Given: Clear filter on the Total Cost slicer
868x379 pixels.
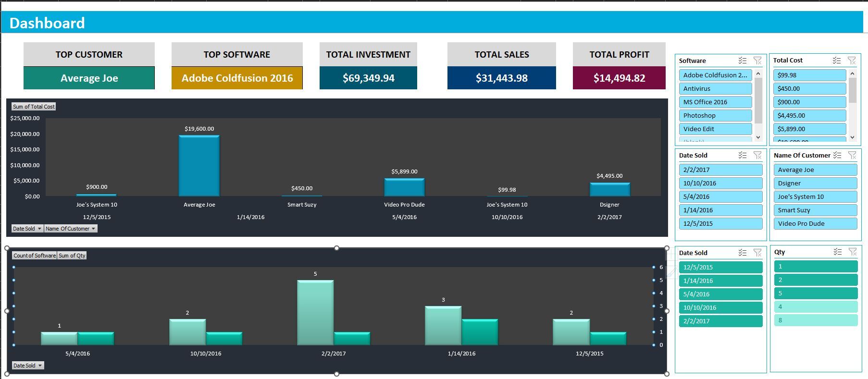Looking at the screenshot, I should click(852, 61).
